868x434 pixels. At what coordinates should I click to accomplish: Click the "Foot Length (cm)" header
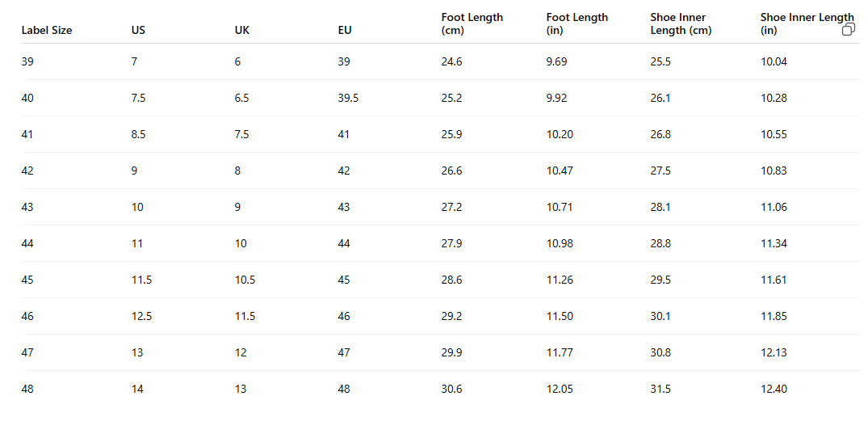tap(472, 23)
